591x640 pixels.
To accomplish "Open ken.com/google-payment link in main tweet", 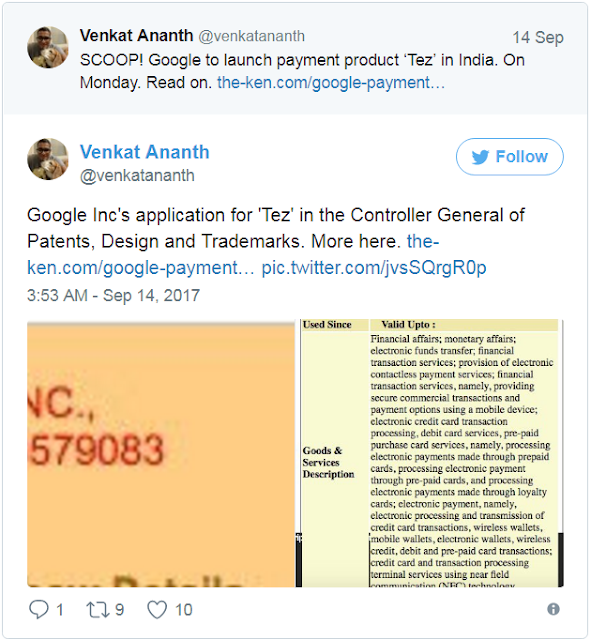I will tap(140, 268).
